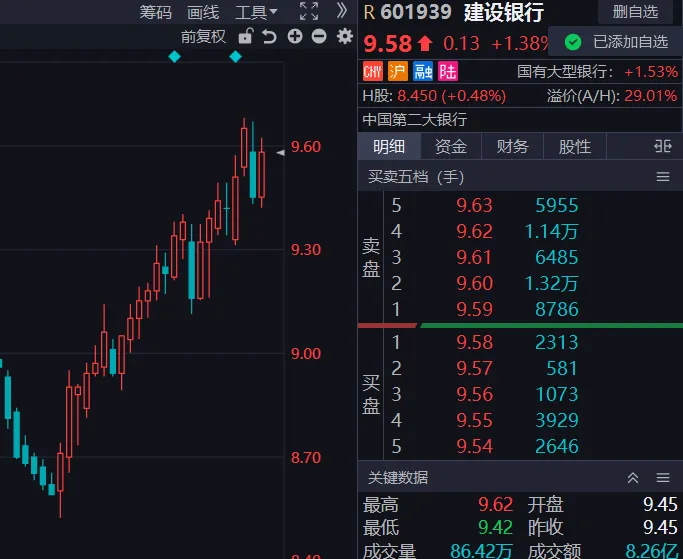Click sell volume 1.14万
The height and width of the screenshot is (559, 683).
click(x=551, y=231)
